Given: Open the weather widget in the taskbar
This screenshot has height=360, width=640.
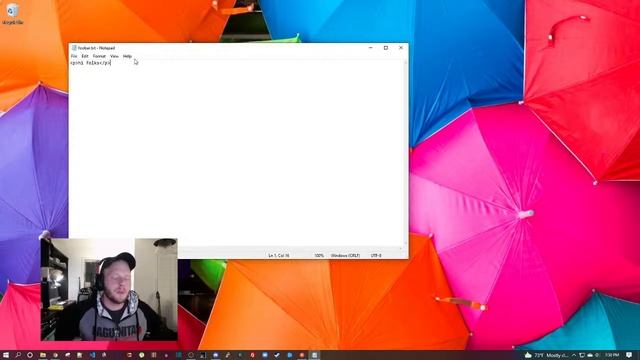Looking at the screenshot, I should point(546,355).
